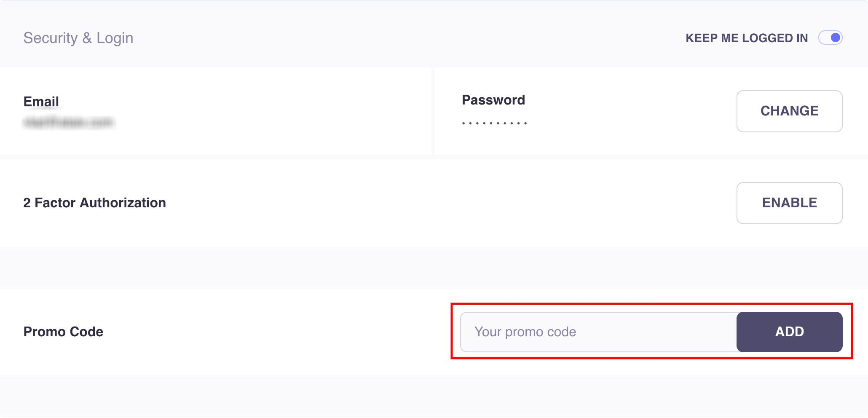The image size is (868, 418).
Task: Select the hidden password dots
Action: [x=494, y=122]
